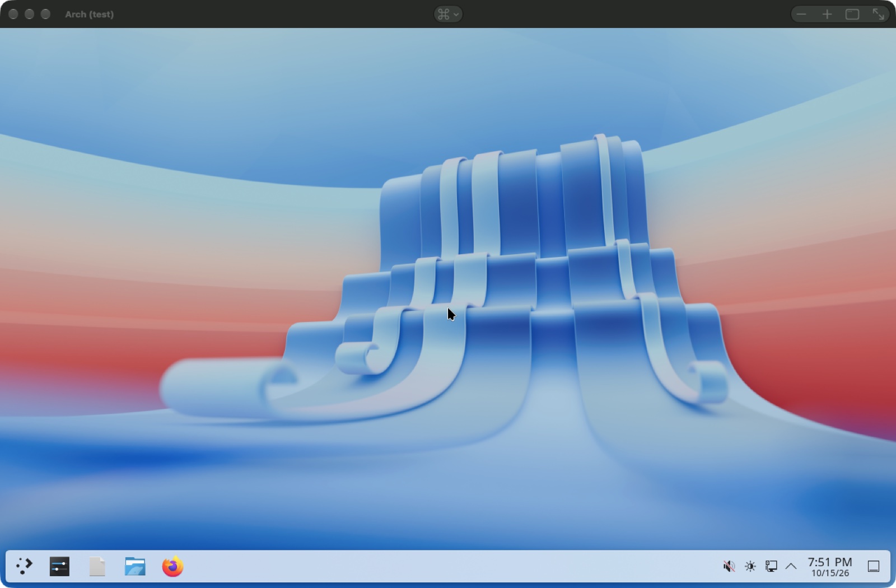Enter fullscreen with the diagonal arrows icon
Image resolution: width=896 pixels, height=588 pixels.
click(878, 14)
